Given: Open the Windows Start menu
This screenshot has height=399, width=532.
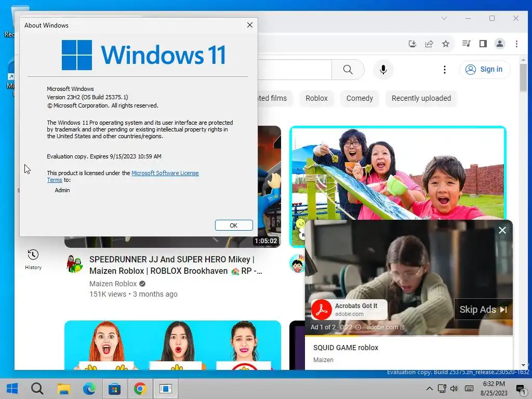Looking at the screenshot, I should (12, 389).
